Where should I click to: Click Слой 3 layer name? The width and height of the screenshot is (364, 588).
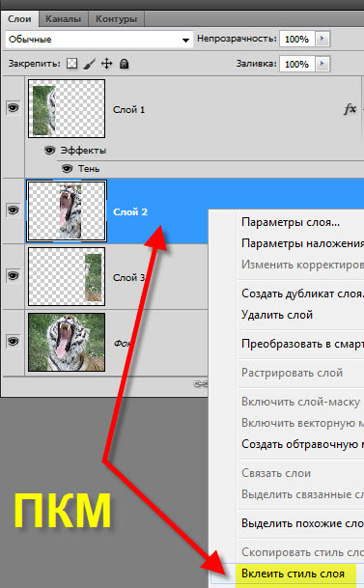click(128, 277)
